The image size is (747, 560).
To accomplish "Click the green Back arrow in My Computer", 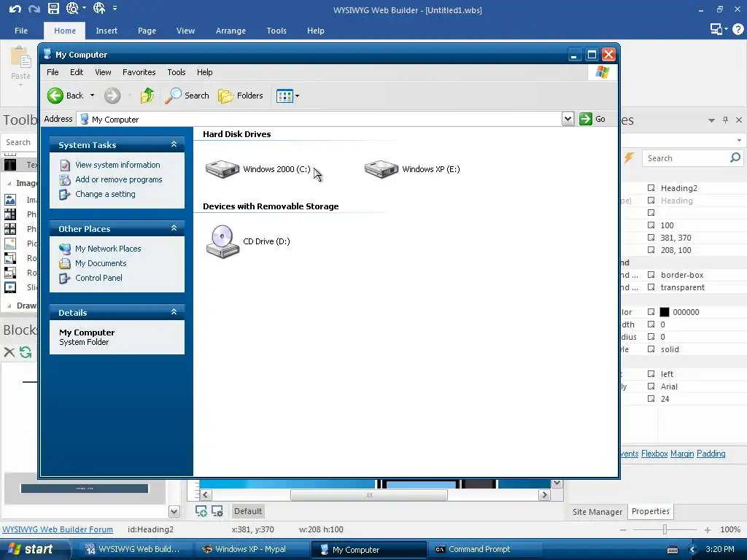I will click(55, 96).
